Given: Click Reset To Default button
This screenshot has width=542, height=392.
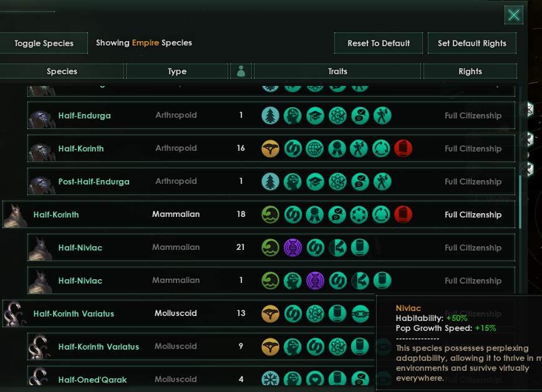Looking at the screenshot, I should point(379,43).
